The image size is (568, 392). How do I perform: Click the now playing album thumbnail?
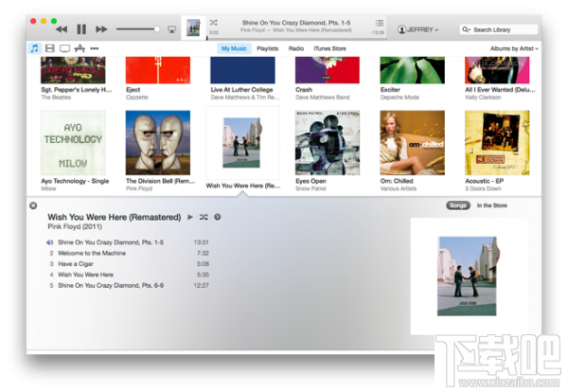click(x=193, y=27)
